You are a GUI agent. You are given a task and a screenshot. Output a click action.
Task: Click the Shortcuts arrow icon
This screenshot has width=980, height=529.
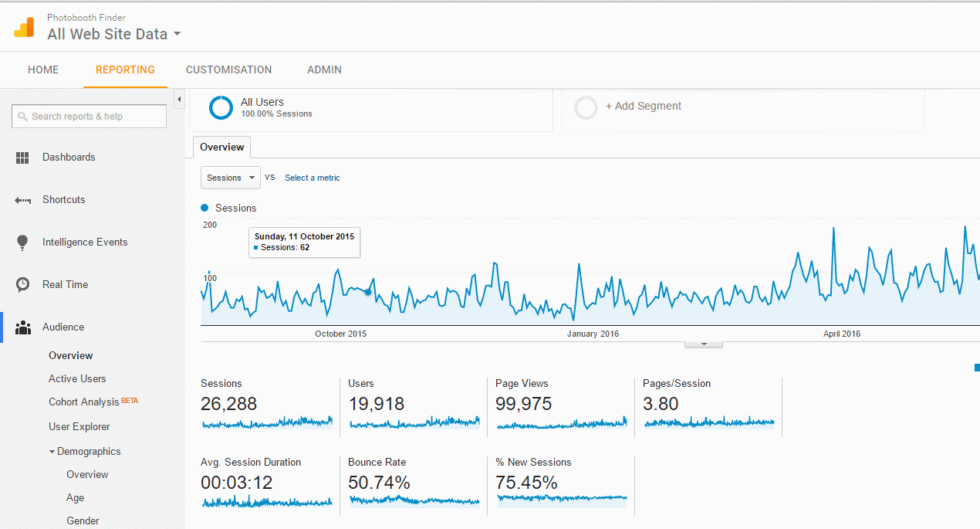(x=22, y=200)
